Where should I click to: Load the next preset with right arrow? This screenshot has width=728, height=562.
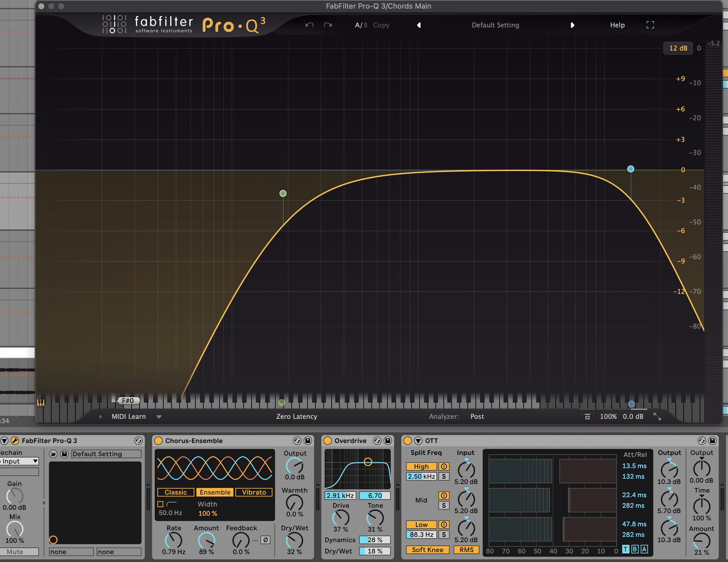[x=572, y=25]
